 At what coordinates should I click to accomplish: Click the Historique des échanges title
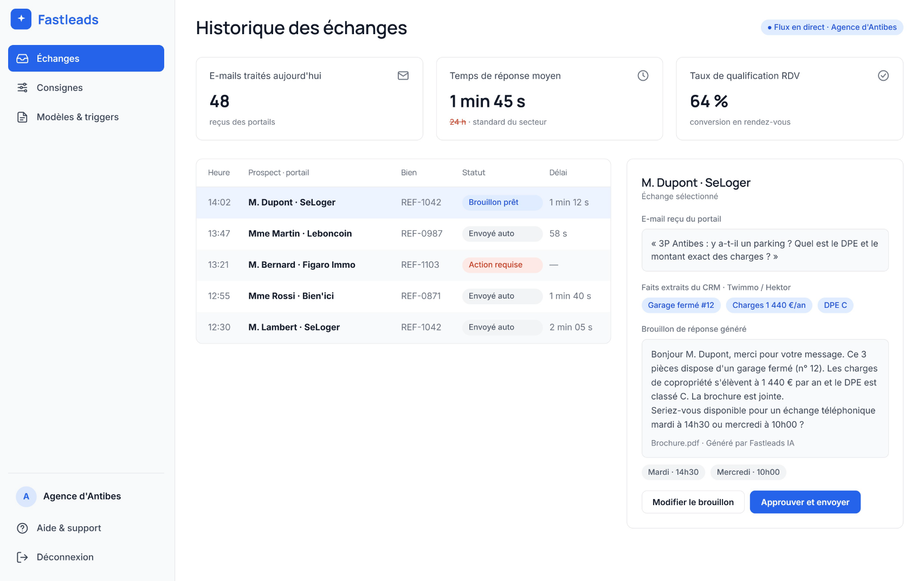click(301, 28)
